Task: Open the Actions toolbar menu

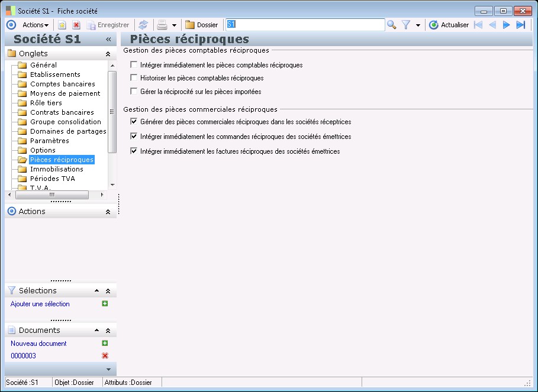Action: click(36, 25)
